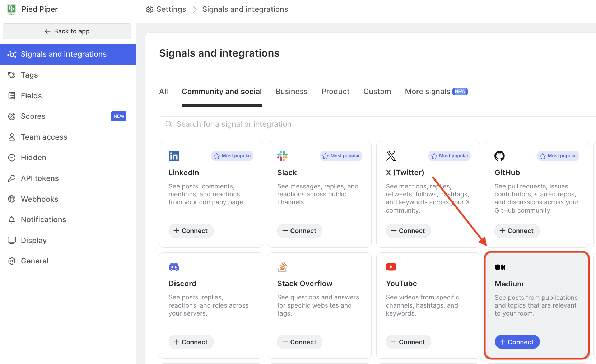Click the Most popular badge on LinkedIn
This screenshot has height=364, width=596.
pyautogui.click(x=232, y=156)
